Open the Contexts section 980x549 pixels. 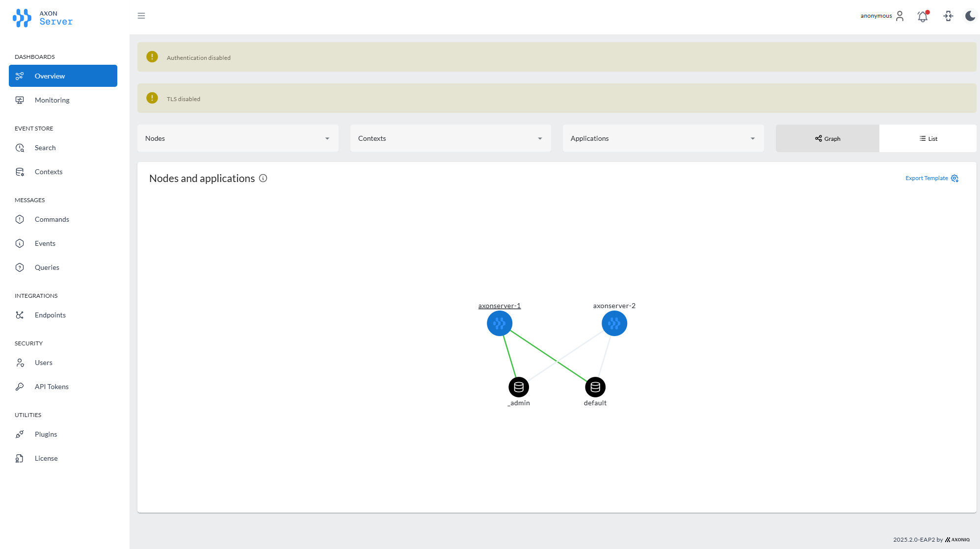pyautogui.click(x=48, y=172)
